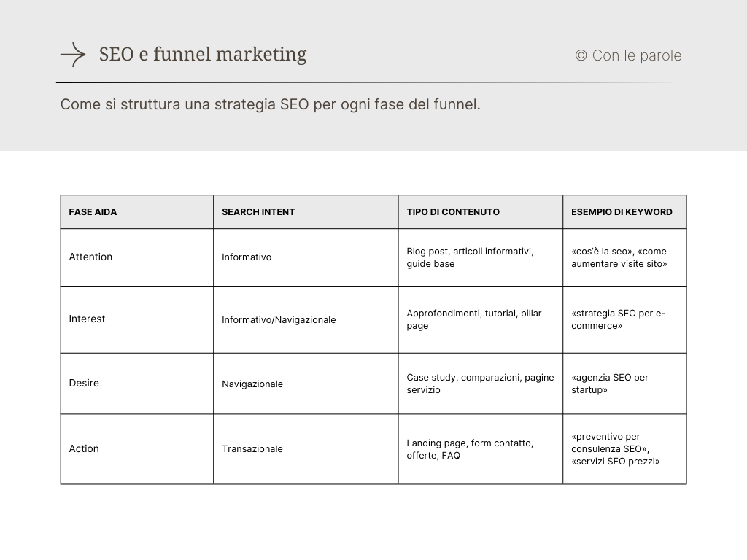Click the 'Informativo/Navigazionale' intent cell
The width and height of the screenshot is (747, 560).
point(279,320)
